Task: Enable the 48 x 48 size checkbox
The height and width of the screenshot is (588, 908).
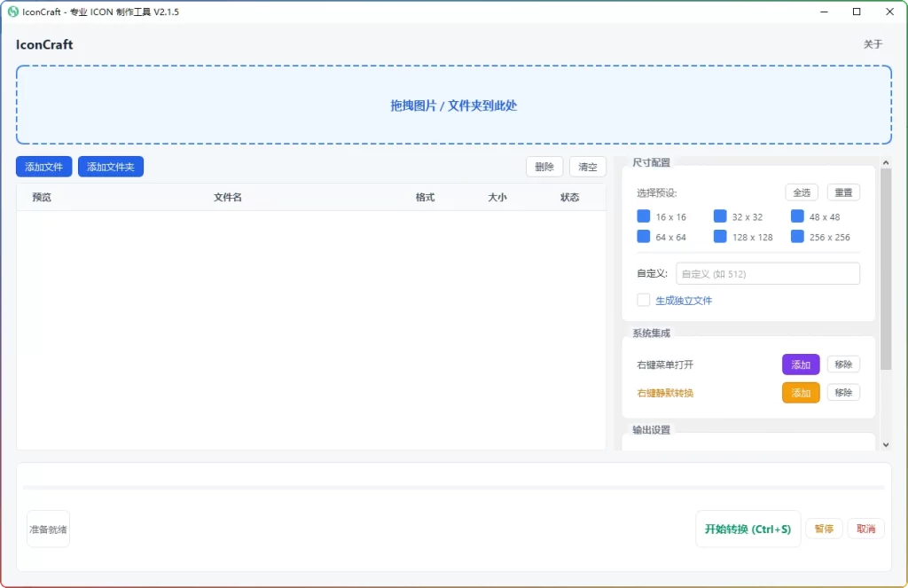Action: (x=795, y=216)
